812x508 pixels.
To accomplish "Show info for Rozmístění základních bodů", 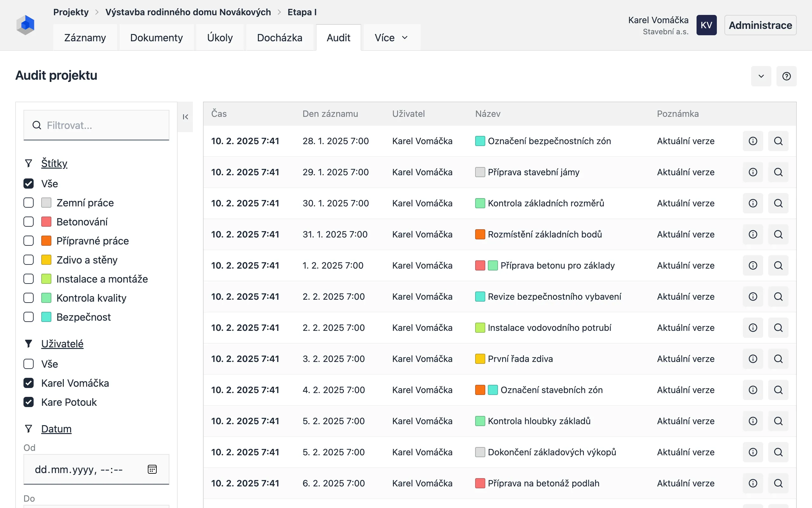I will pos(753,234).
